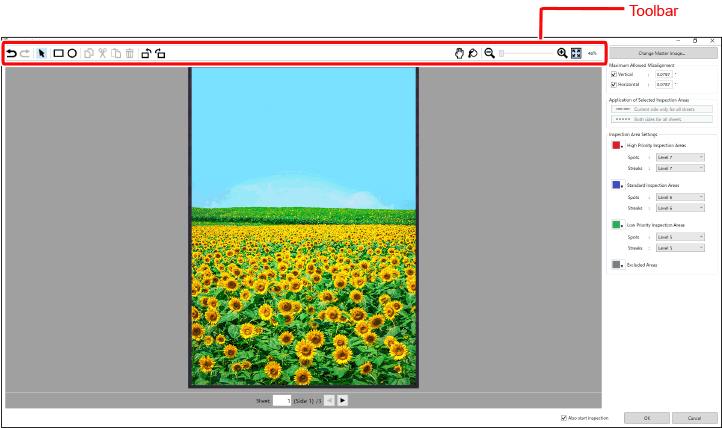Click the zoom level slider
Viewport: 722px width, 428px height.
(527, 53)
